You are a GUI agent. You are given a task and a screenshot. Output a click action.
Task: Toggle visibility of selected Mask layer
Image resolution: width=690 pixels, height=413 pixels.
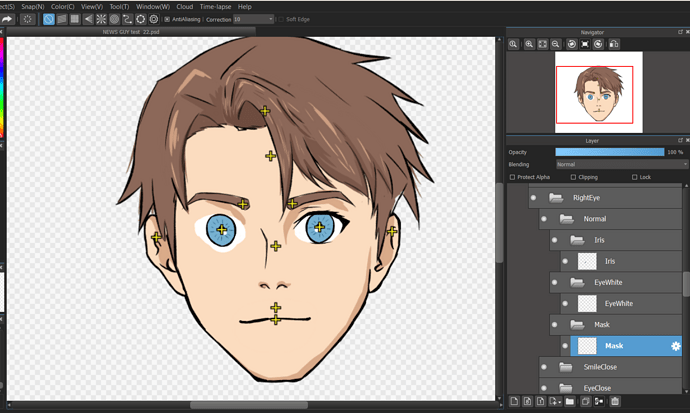pos(565,346)
